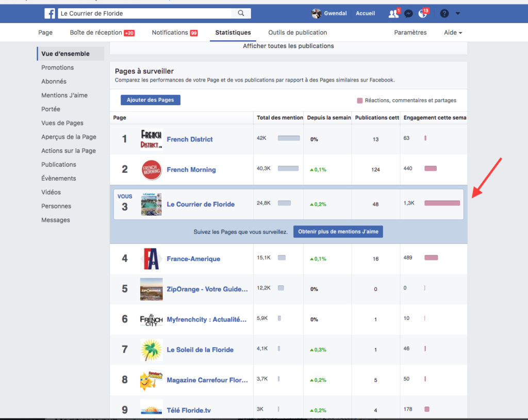
Task: Expand the Aide dropdown
Action: click(x=453, y=33)
